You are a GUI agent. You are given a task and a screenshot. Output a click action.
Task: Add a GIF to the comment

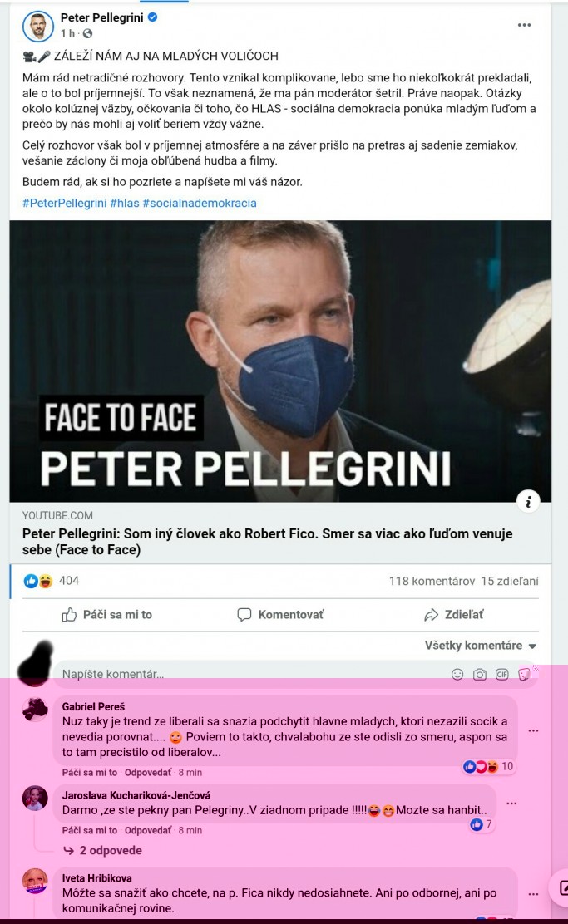tap(501, 674)
